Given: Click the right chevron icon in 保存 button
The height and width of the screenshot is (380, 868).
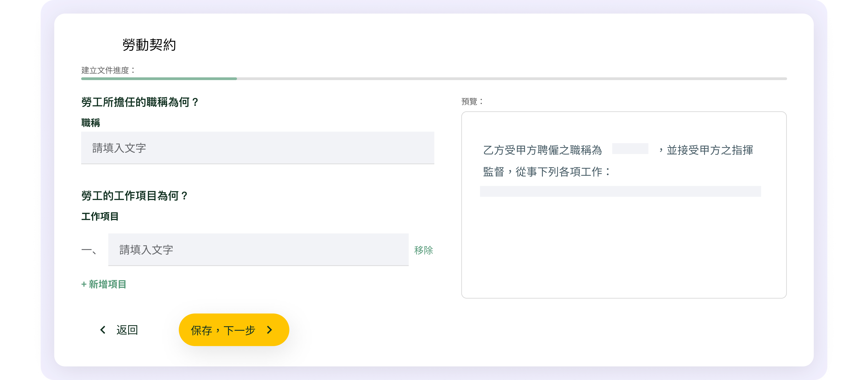Looking at the screenshot, I should 269,330.
